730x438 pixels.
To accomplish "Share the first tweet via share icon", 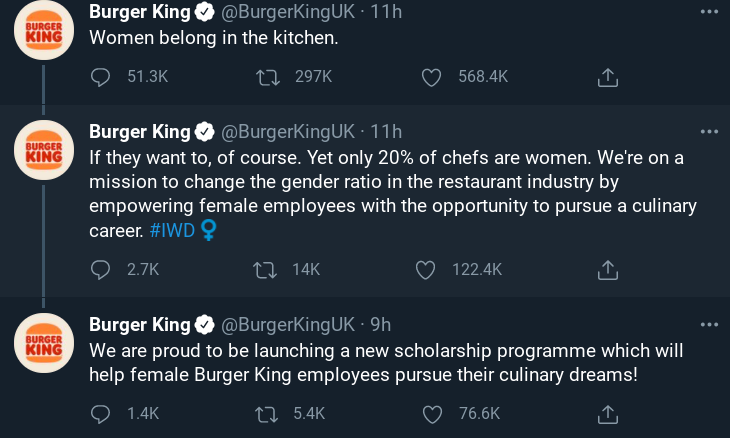I will click(608, 77).
